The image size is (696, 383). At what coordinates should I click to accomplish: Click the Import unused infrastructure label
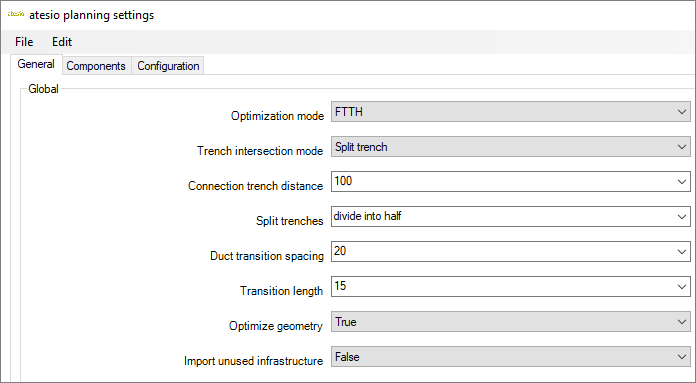[253, 361]
